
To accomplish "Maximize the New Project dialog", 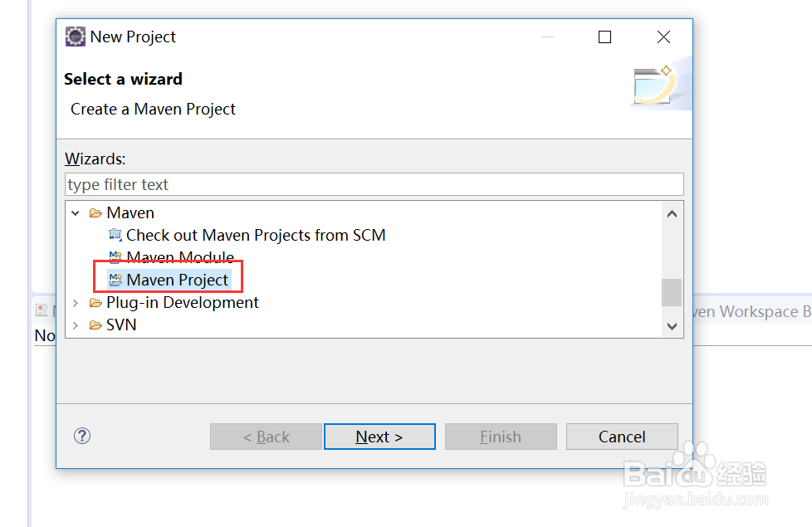I will 604,37.
